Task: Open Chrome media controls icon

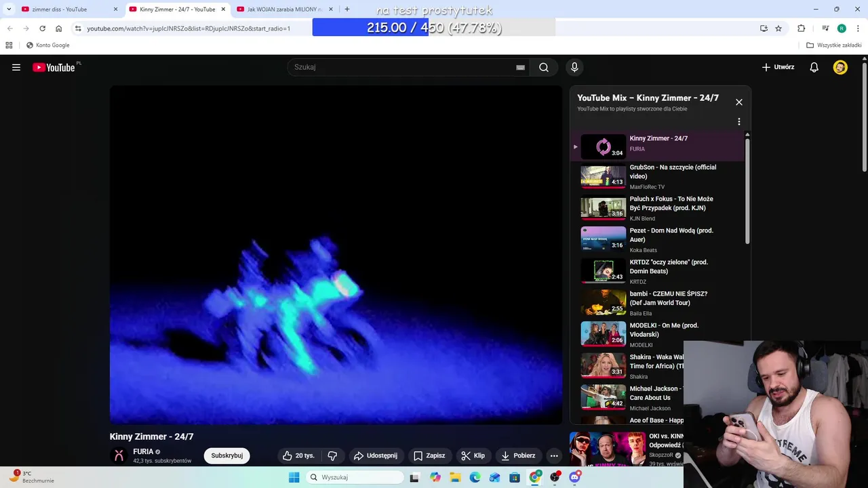Action: tap(825, 28)
